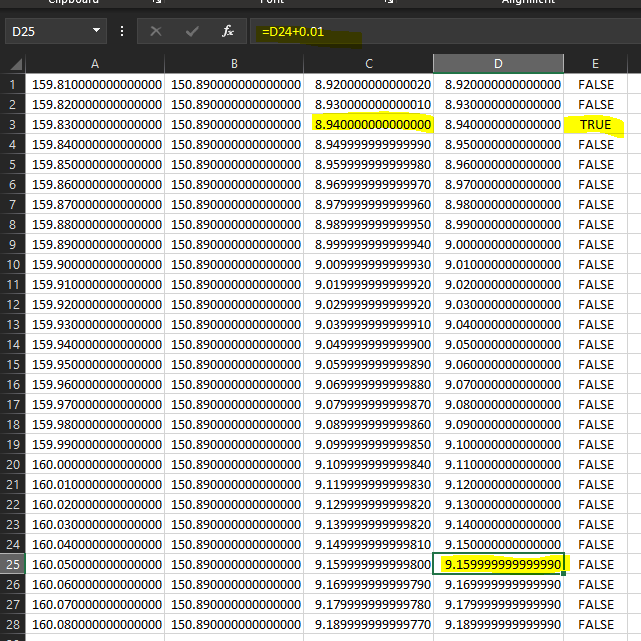This screenshot has width=641, height=641.
Task: Click cell with value 8.97999999999960
Action: pyautogui.click(x=369, y=204)
